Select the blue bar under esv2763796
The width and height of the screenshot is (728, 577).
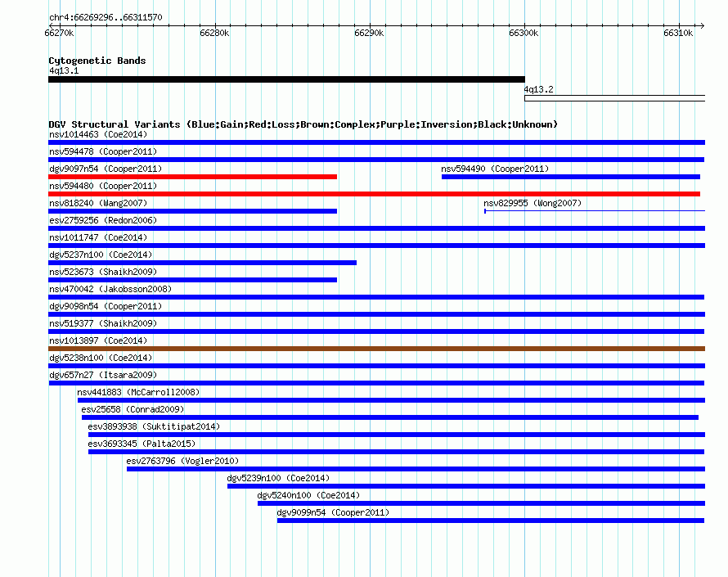coord(416,469)
